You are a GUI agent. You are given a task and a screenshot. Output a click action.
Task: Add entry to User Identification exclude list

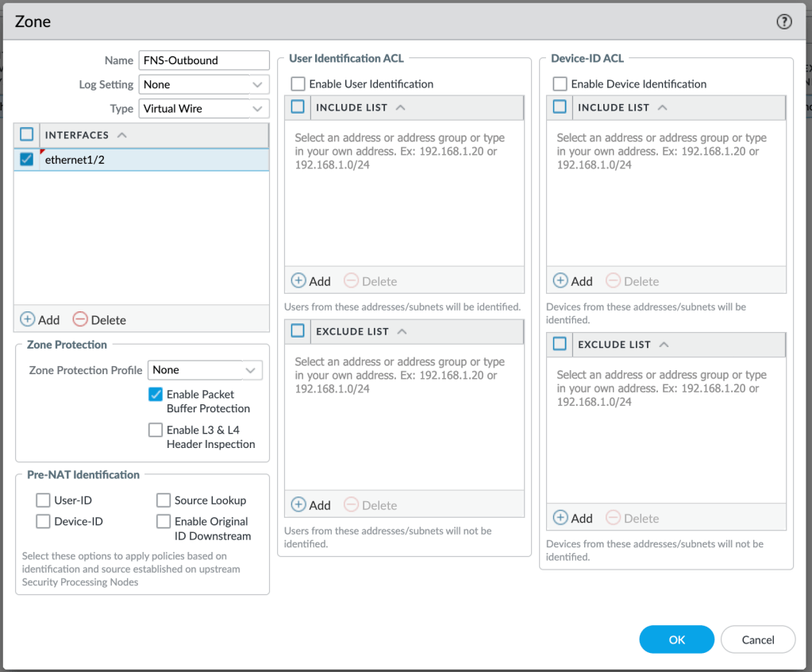300,505
